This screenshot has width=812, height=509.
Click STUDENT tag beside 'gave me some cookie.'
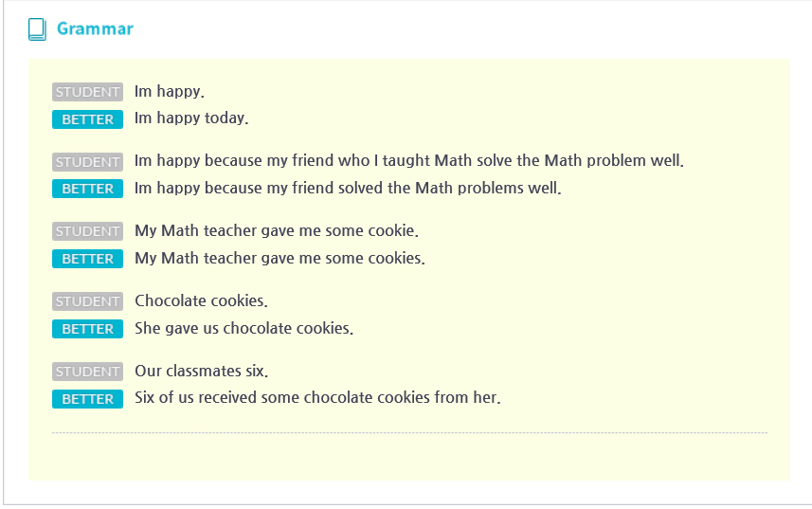click(x=87, y=231)
